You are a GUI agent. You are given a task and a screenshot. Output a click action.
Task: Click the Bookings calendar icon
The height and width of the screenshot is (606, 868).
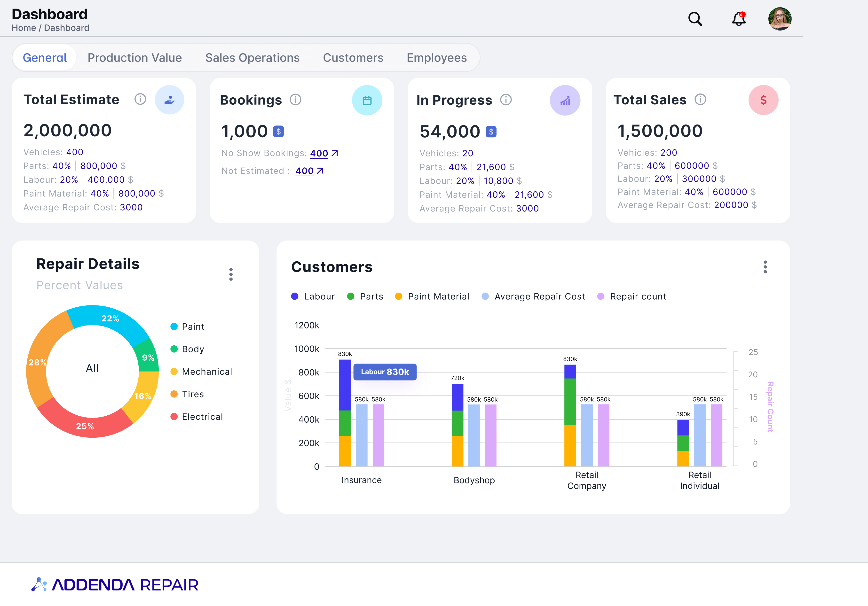(x=367, y=100)
